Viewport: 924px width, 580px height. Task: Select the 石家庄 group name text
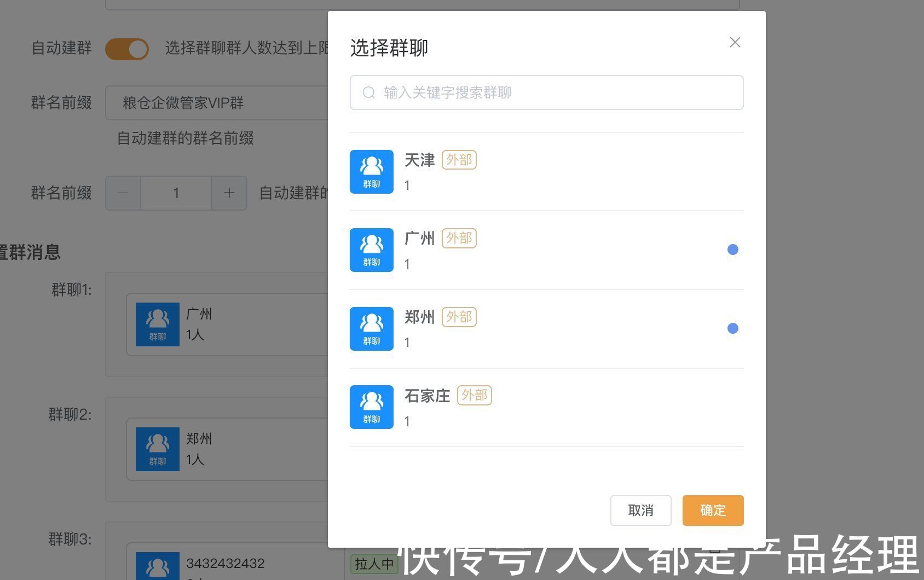click(x=428, y=395)
